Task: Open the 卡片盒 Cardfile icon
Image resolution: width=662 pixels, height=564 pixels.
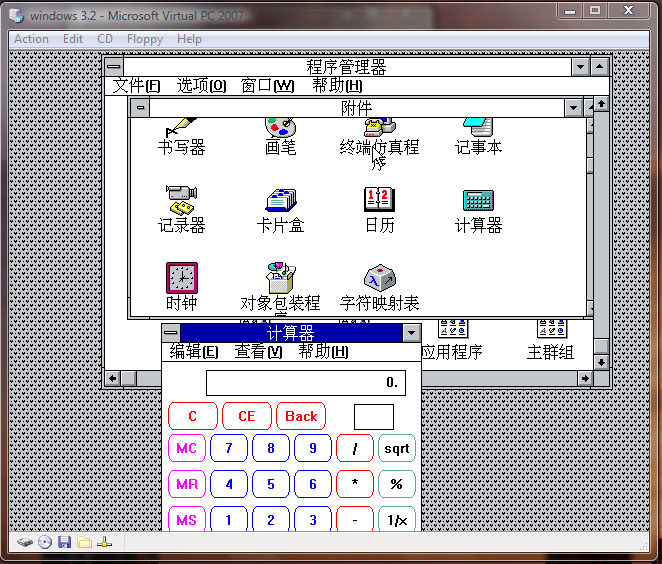Action: 281,201
